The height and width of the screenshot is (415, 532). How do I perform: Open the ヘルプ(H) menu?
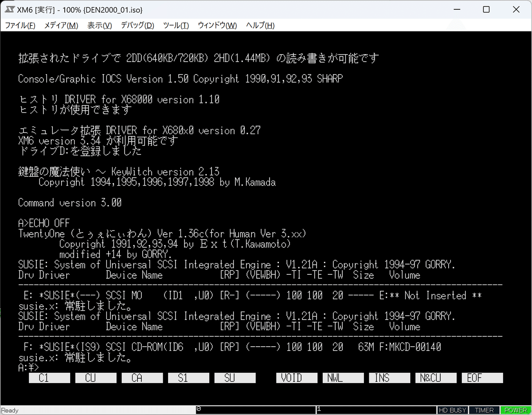pos(260,25)
